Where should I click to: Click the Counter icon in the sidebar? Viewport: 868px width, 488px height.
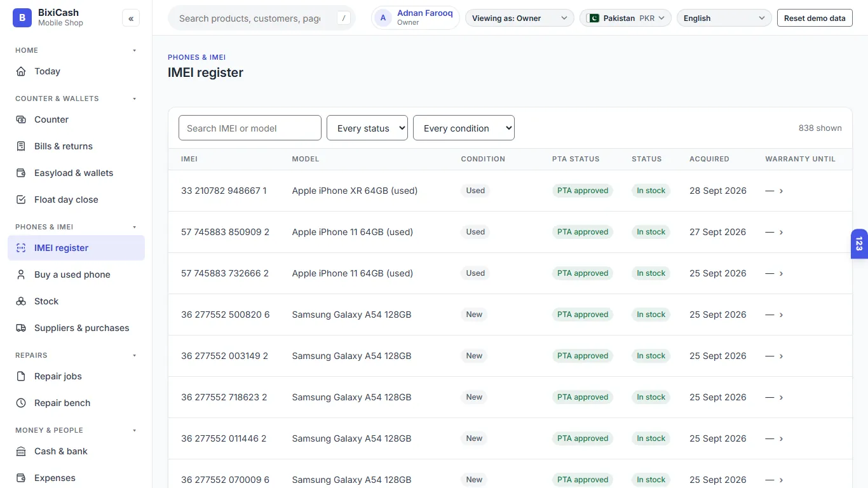[x=21, y=119]
